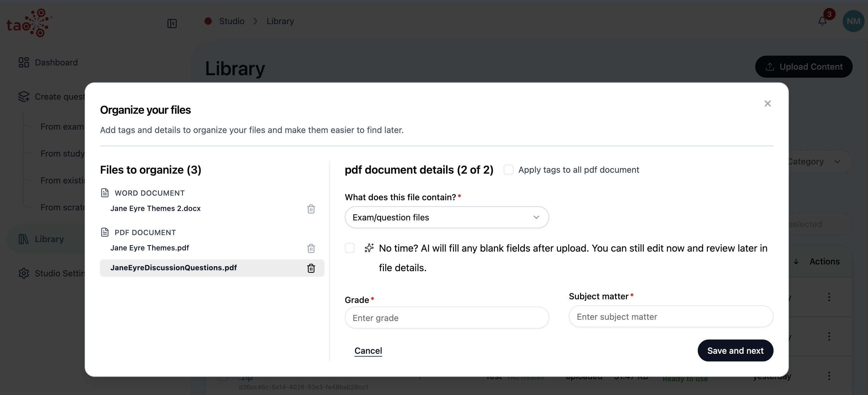Click the Library books icon in sidebar
This screenshot has height=395, width=868.
[24, 239]
